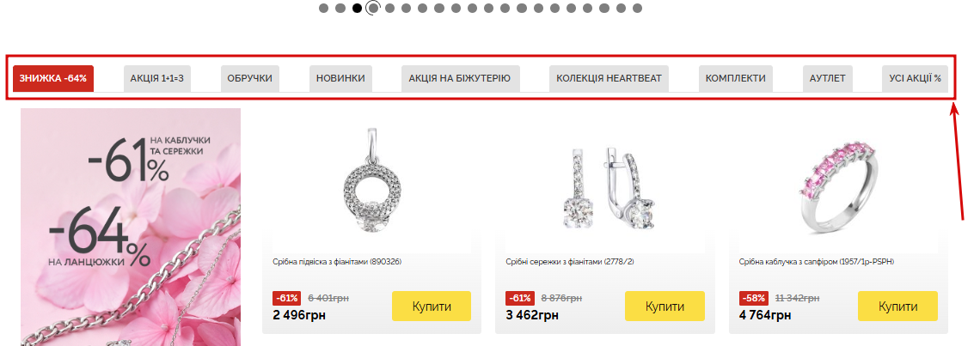Select the АКЦІЯ НА БІЖУТЕРІЮ tab

(x=460, y=79)
